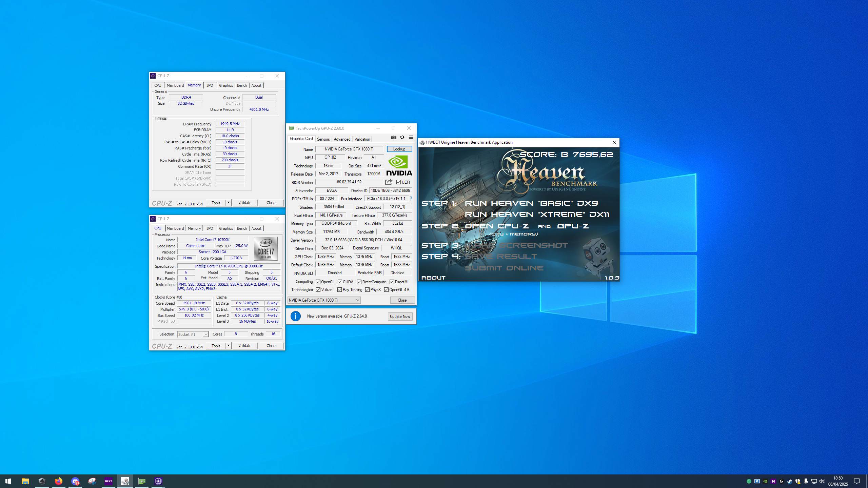
Task: Toggle the Vulkan checkbox
Action: (318, 290)
